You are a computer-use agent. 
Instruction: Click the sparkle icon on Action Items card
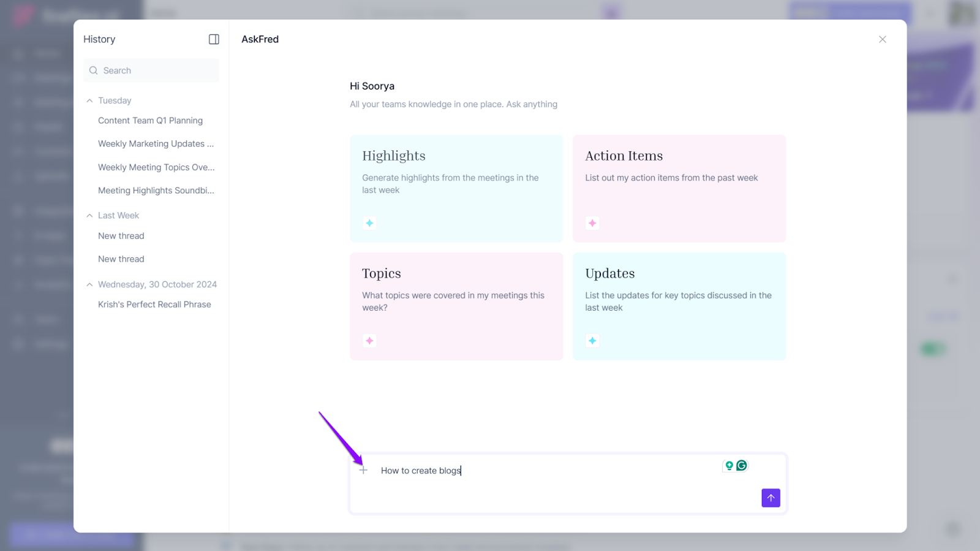pyautogui.click(x=592, y=223)
